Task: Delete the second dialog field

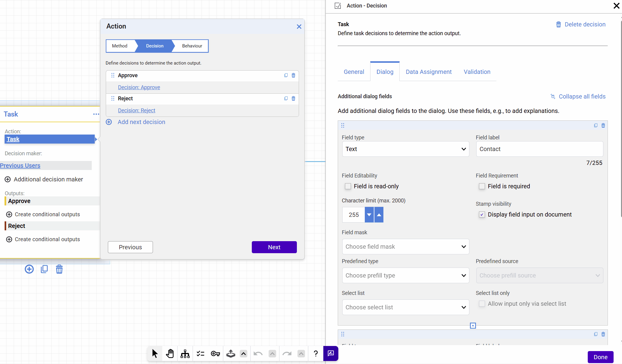Action: [x=603, y=334]
